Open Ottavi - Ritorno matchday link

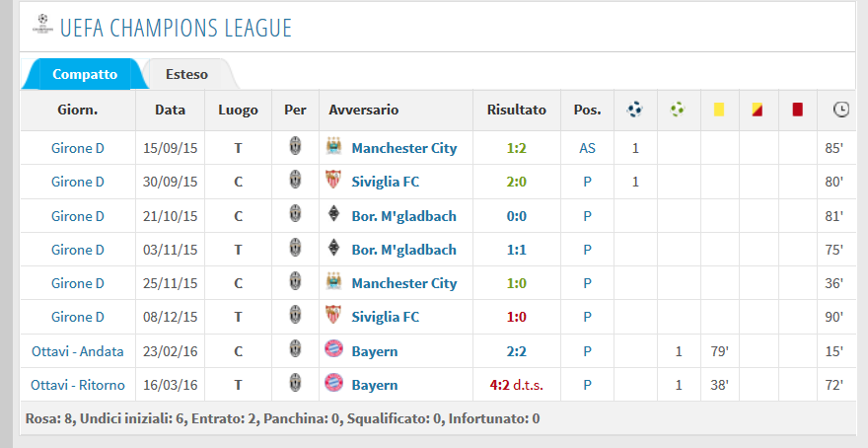[78, 385]
